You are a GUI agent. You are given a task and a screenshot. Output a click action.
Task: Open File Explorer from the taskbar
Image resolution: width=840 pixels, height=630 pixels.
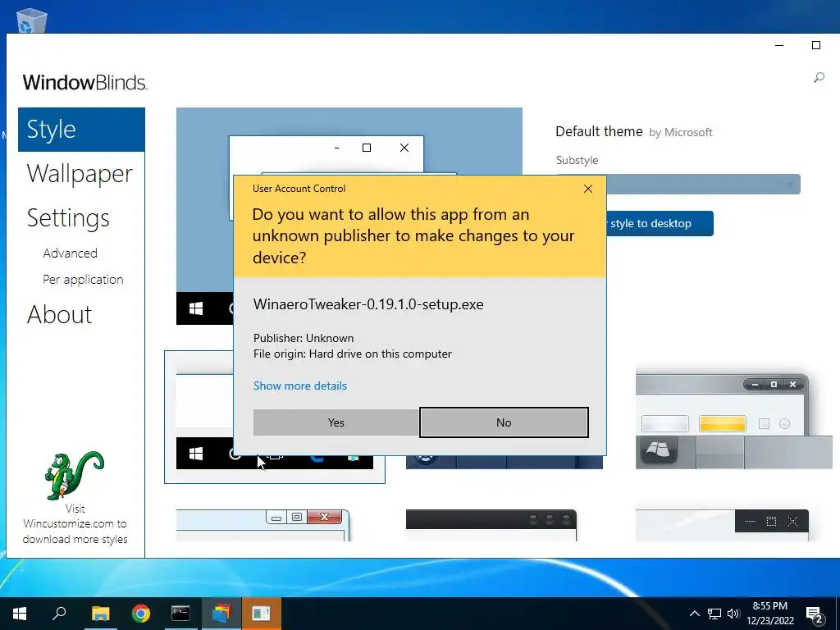[100, 614]
